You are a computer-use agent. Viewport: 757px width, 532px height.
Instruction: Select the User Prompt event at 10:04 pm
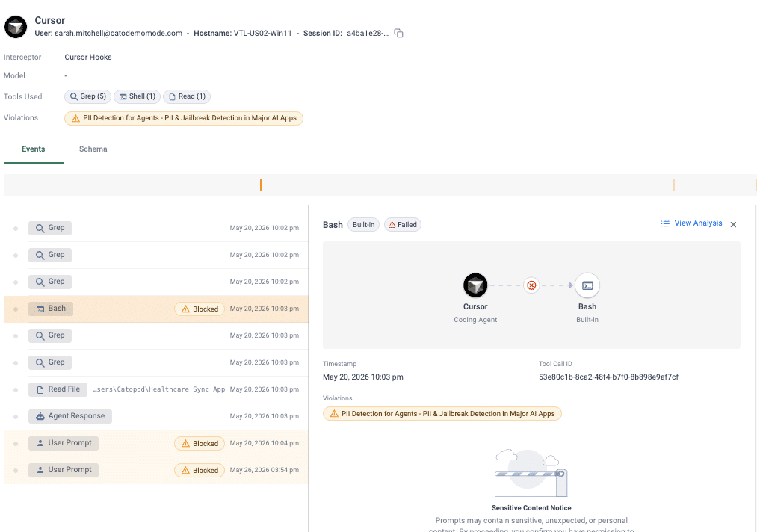tap(156, 443)
